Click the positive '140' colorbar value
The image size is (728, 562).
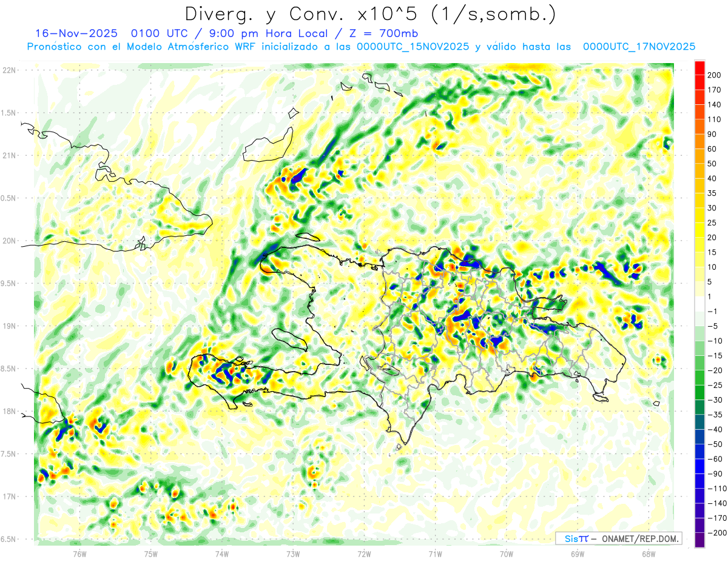[x=714, y=104]
